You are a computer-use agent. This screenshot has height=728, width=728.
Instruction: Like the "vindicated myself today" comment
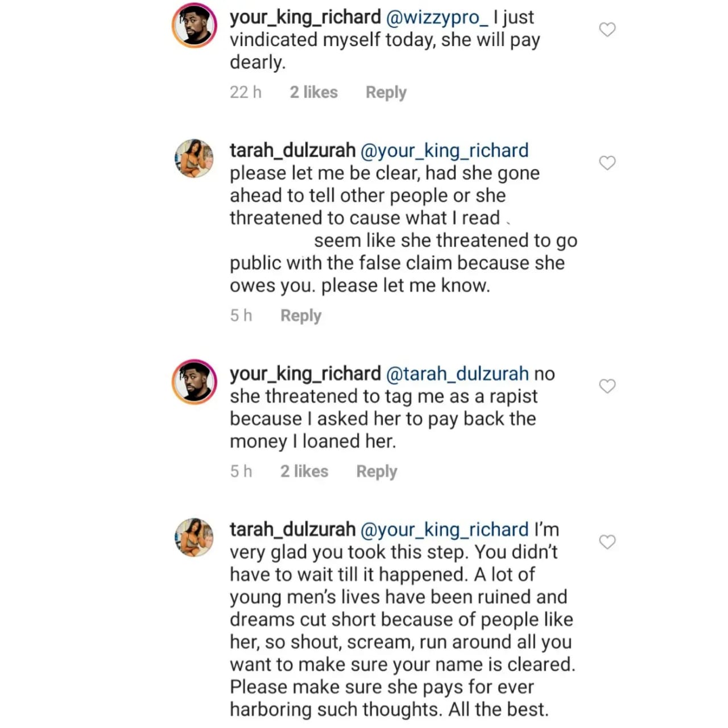point(607,30)
